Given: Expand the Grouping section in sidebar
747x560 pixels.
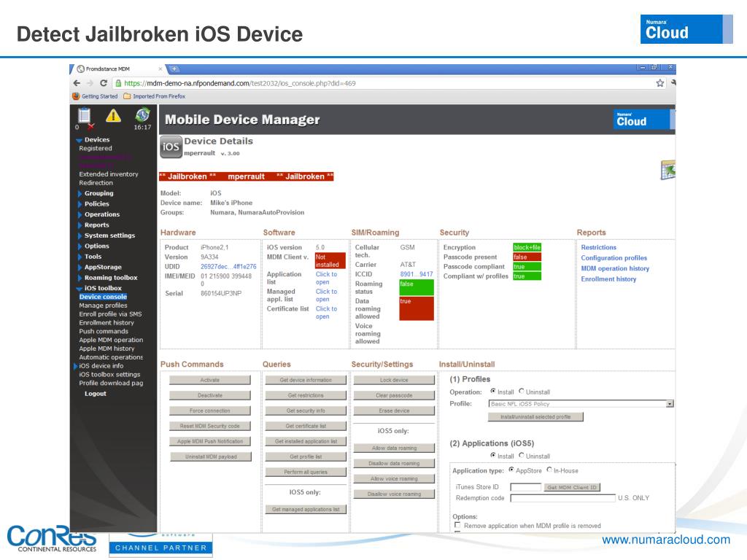Looking at the screenshot, I should pyautogui.click(x=98, y=193).
